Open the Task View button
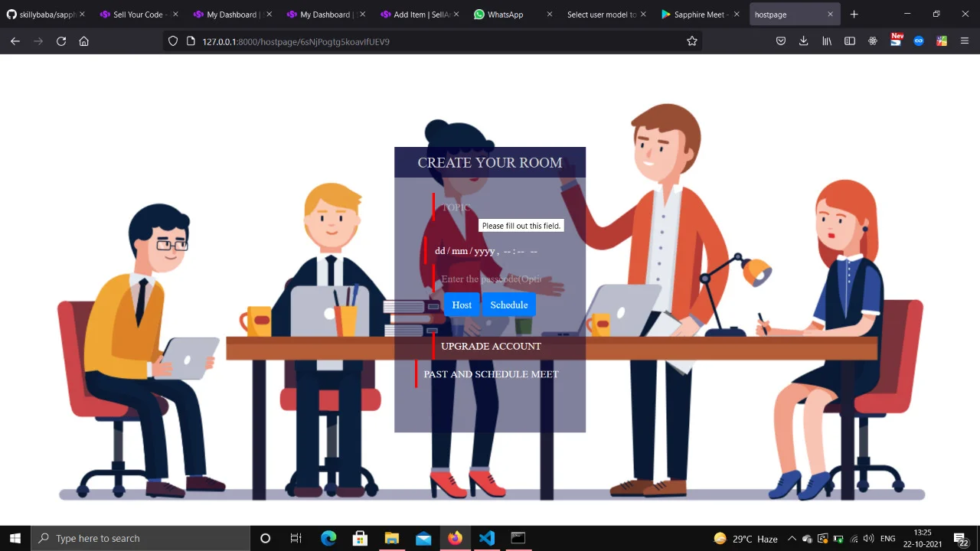This screenshot has width=980, height=551. click(296, 538)
